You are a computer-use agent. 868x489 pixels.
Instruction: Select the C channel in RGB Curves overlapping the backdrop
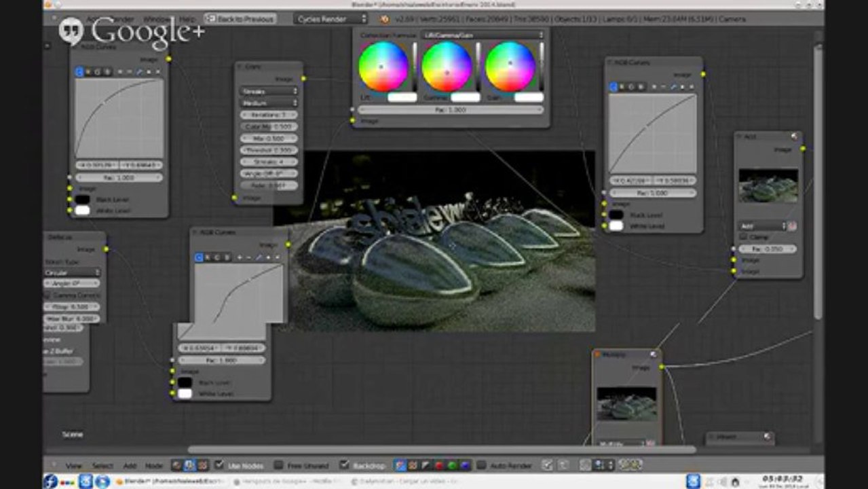click(x=199, y=257)
